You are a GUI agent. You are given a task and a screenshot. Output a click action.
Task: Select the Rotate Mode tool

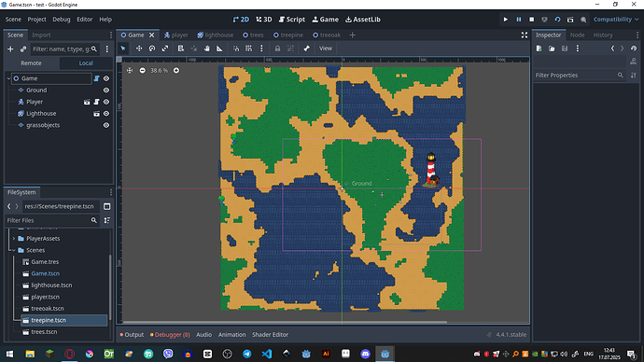tap(152, 49)
